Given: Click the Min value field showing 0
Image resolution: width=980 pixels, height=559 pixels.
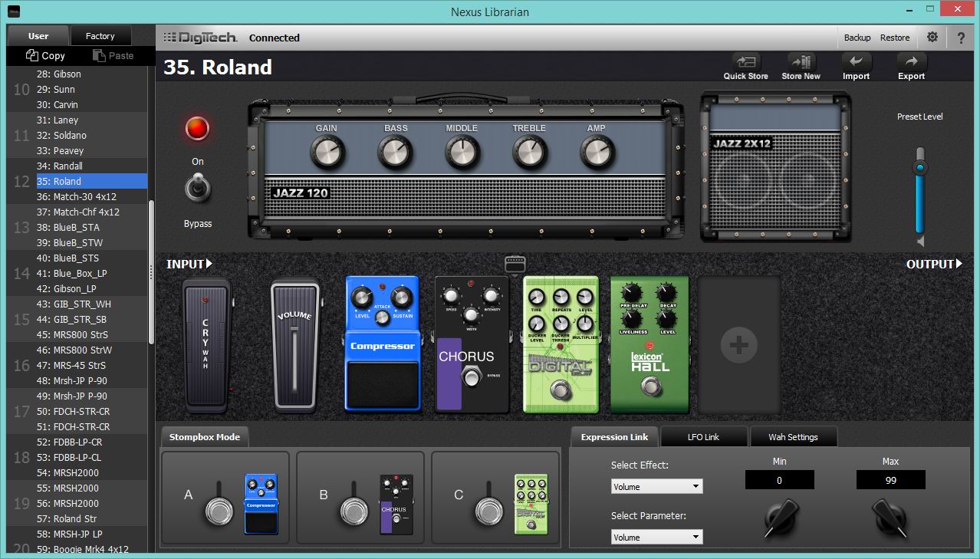Looking at the screenshot, I should pos(780,480).
